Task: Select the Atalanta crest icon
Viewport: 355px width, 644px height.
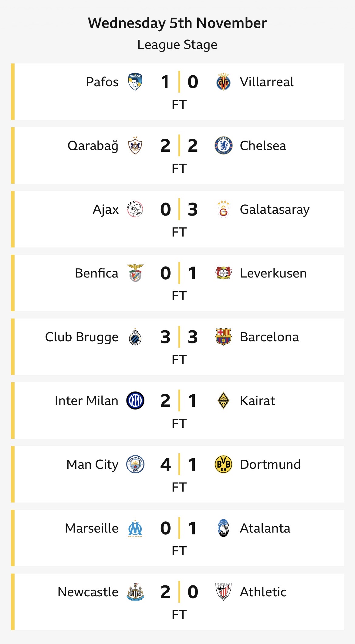Action: pos(223,528)
